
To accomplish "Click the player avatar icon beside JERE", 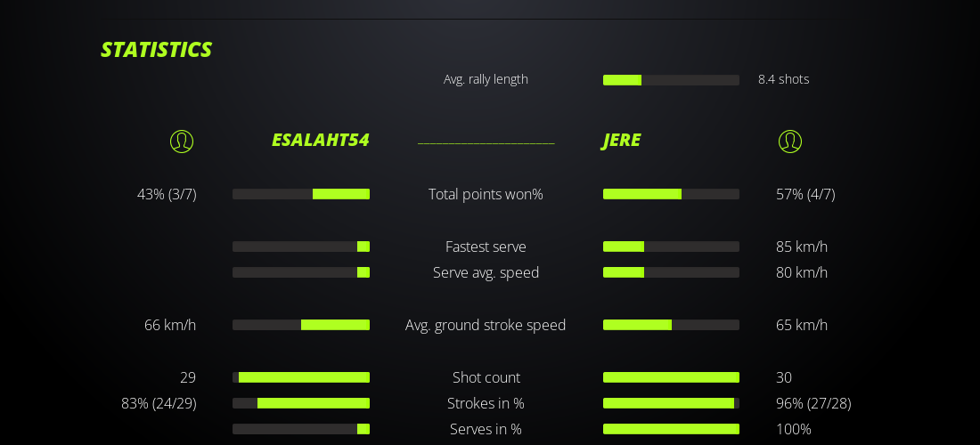I will point(790,142).
